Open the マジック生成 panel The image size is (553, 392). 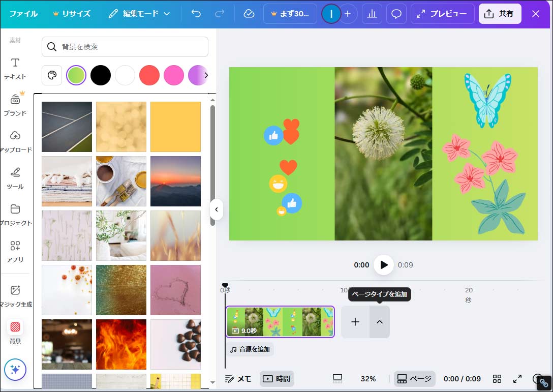pos(15,296)
